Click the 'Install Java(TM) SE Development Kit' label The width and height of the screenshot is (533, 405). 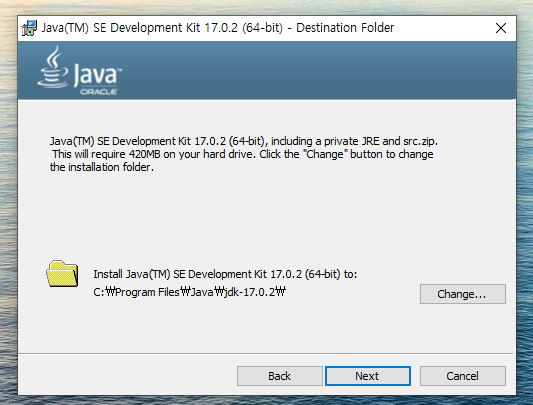coord(225,274)
